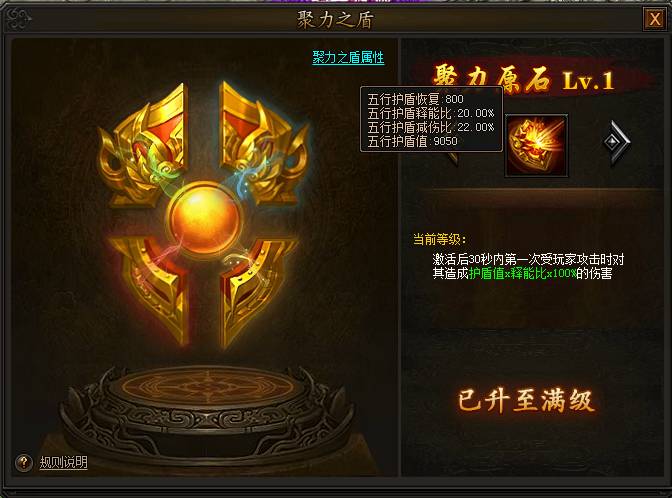This screenshot has height=498, width=672.
Task: Click the question mark help icon
Action: pos(24,462)
